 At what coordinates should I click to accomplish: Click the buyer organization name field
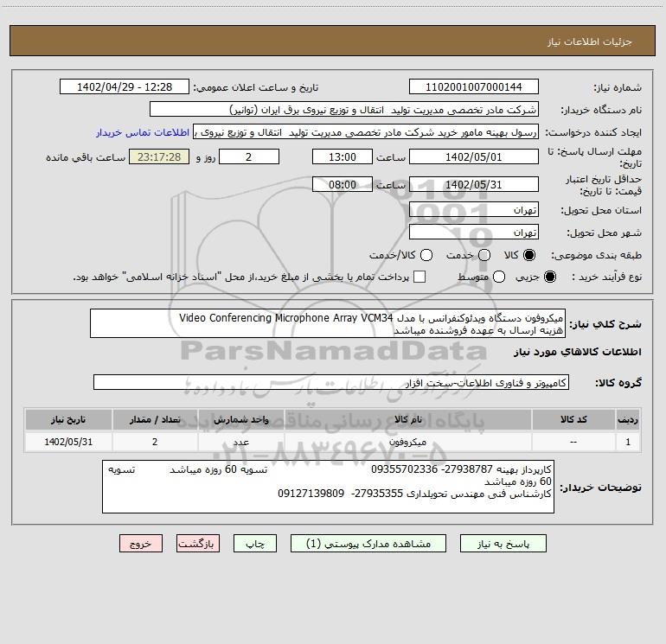(x=344, y=109)
